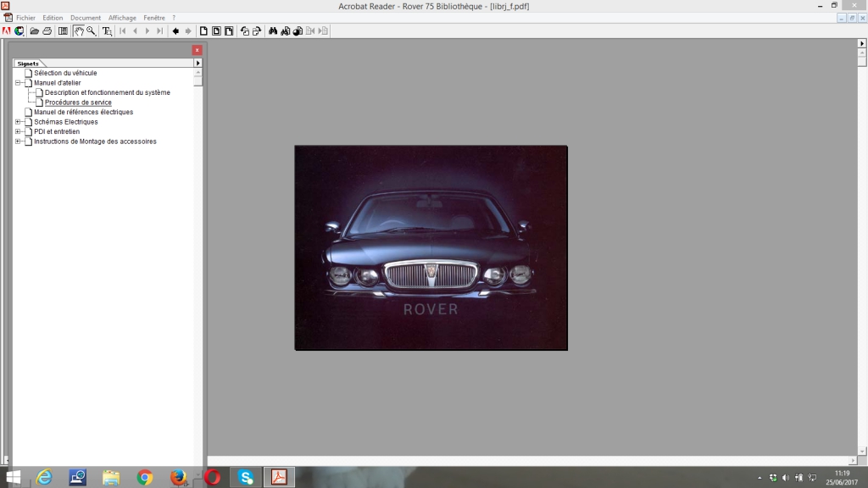Click the next search highlight icon
The width and height of the screenshot is (868, 488).
click(x=323, y=31)
